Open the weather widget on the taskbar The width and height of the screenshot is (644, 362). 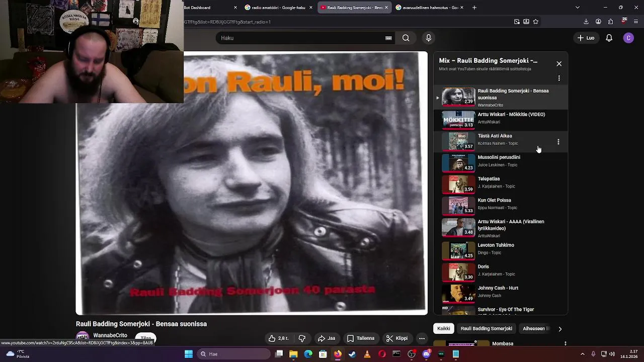17,354
